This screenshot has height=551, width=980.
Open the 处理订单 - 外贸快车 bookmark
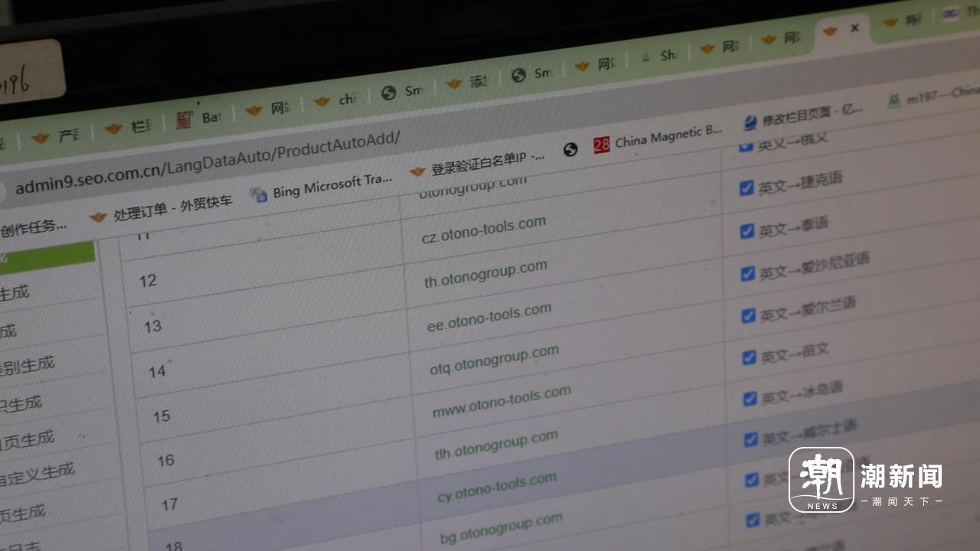tap(161, 210)
